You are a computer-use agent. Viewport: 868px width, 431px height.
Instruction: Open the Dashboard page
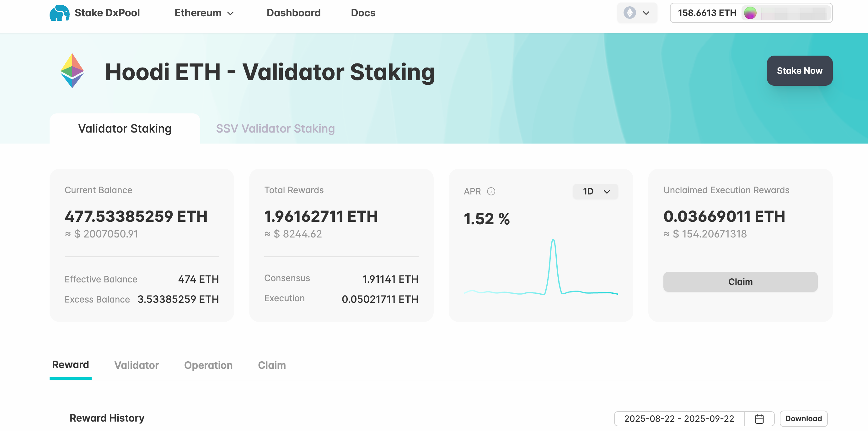click(x=293, y=13)
